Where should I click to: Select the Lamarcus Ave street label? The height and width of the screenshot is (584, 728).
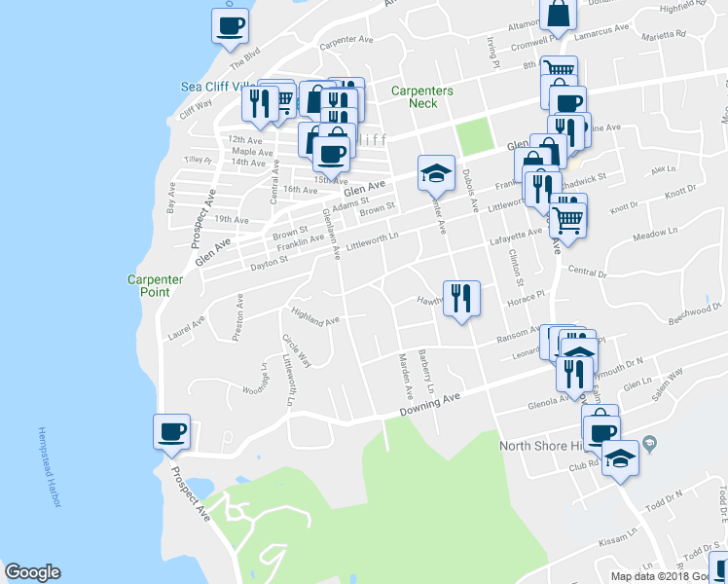pyautogui.click(x=601, y=31)
